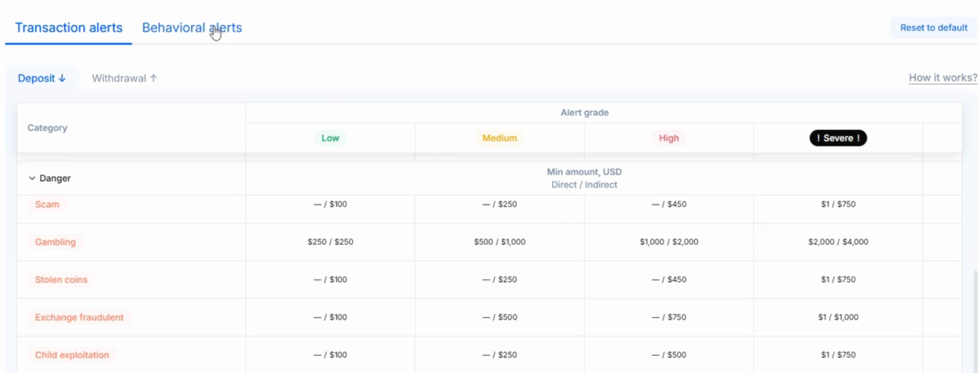Screen dimensions: 980x373
Task: Click the Severe alert grade badge
Action: (x=838, y=138)
